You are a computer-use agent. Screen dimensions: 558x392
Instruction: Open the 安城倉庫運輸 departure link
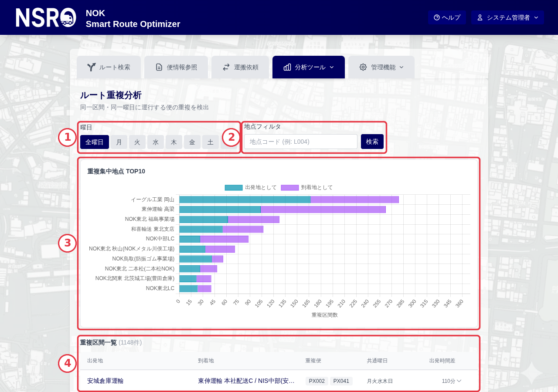(x=105, y=381)
